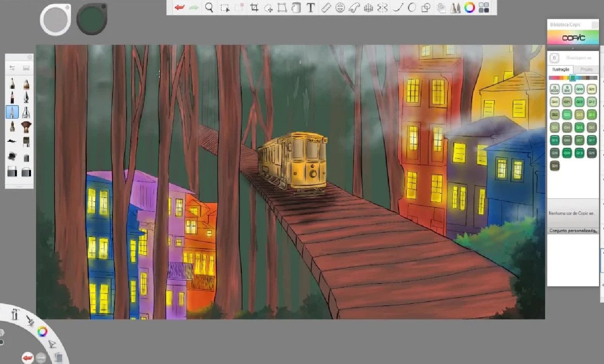Select the black Smear stroke brush
The width and height of the screenshot is (604, 364).
[x=12, y=141]
